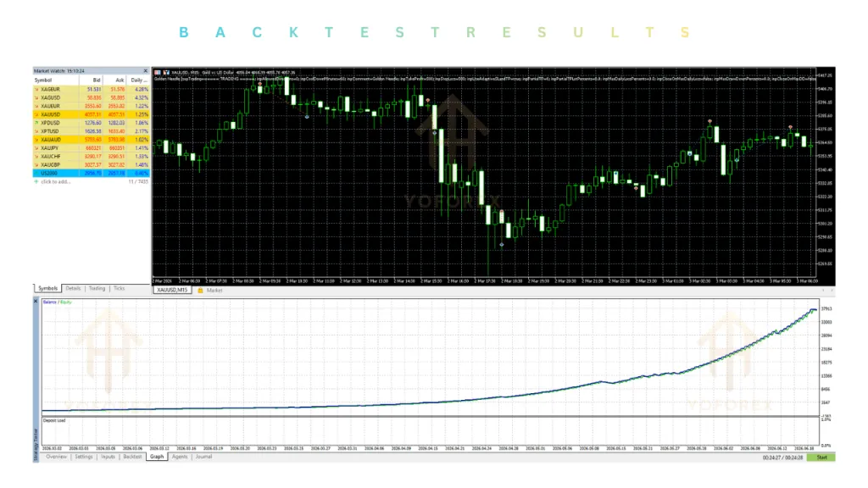Close the Market Watch panel
Screen dimensions: 868x488
pyautogui.click(x=146, y=71)
